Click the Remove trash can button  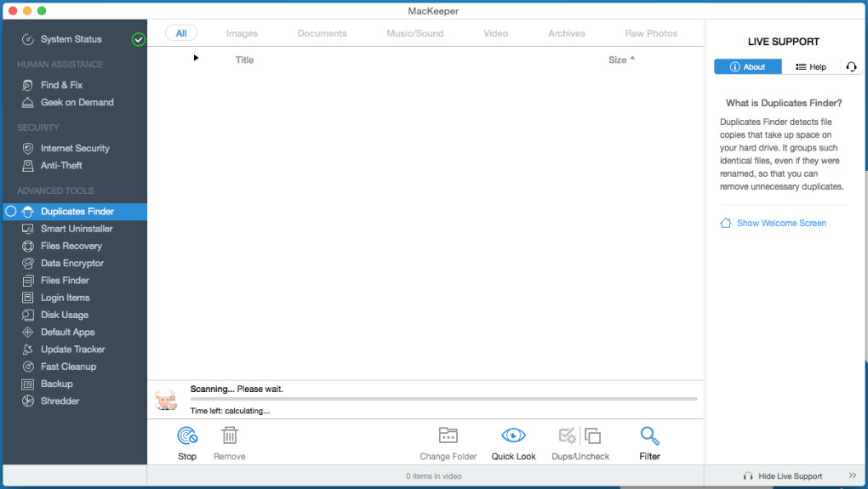click(x=229, y=443)
